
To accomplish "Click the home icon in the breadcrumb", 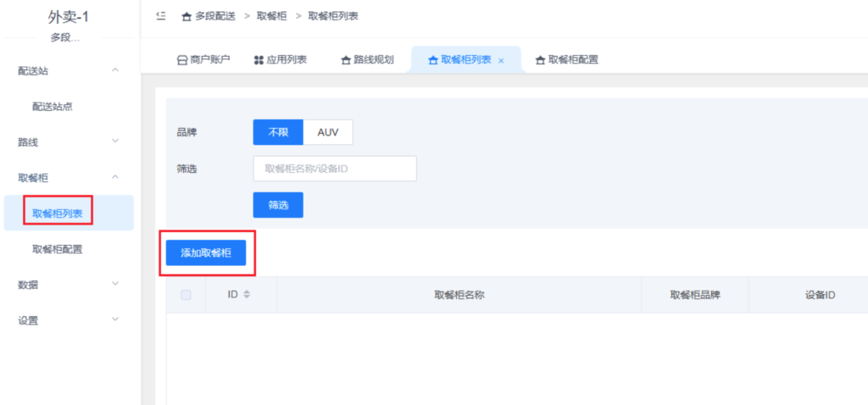I will (x=186, y=16).
